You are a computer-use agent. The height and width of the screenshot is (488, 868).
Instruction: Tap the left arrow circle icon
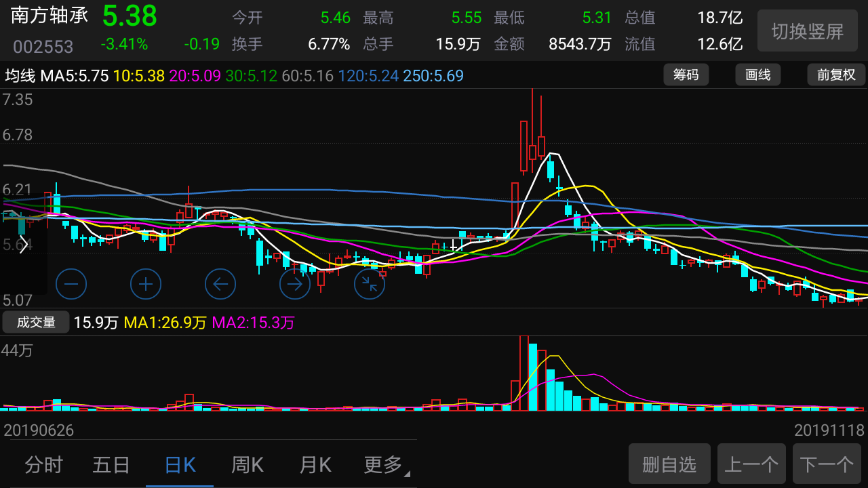pyautogui.click(x=220, y=284)
